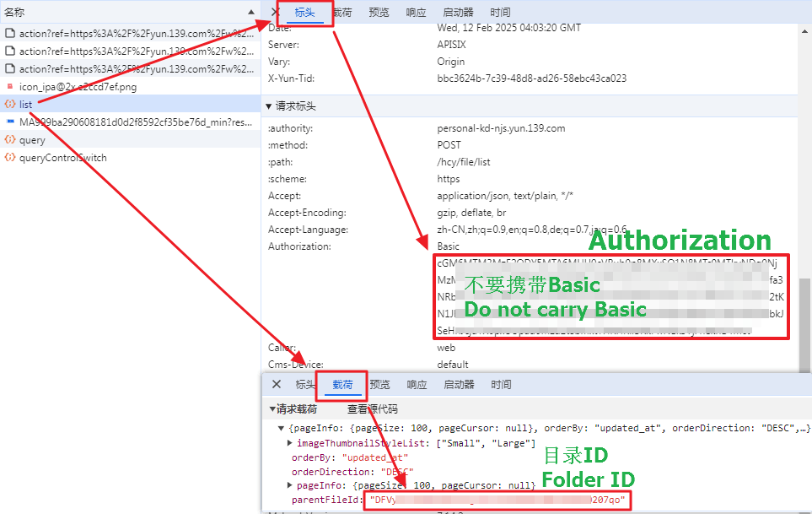Click the script icon beside the MA909ba request
The image size is (812, 514).
click(10, 122)
